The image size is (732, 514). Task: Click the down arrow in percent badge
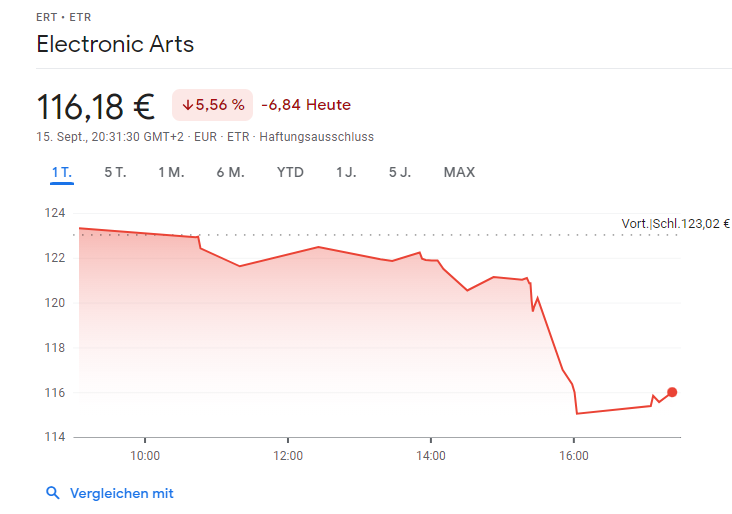(x=187, y=105)
